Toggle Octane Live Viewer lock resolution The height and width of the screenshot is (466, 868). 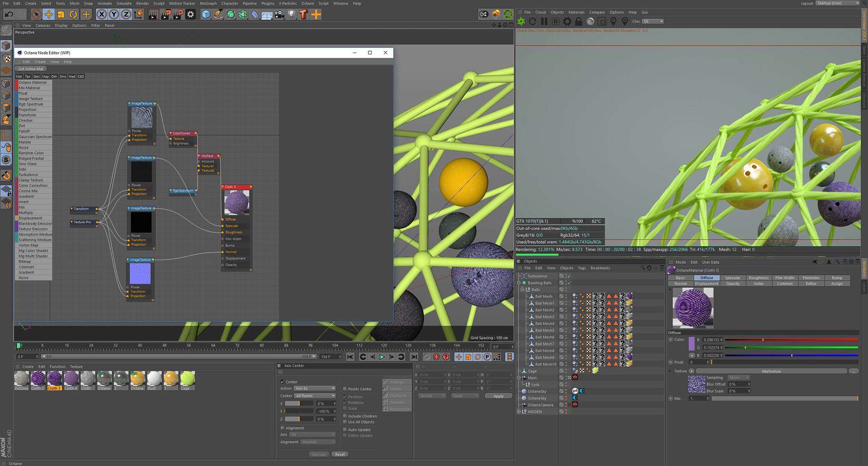(579, 21)
